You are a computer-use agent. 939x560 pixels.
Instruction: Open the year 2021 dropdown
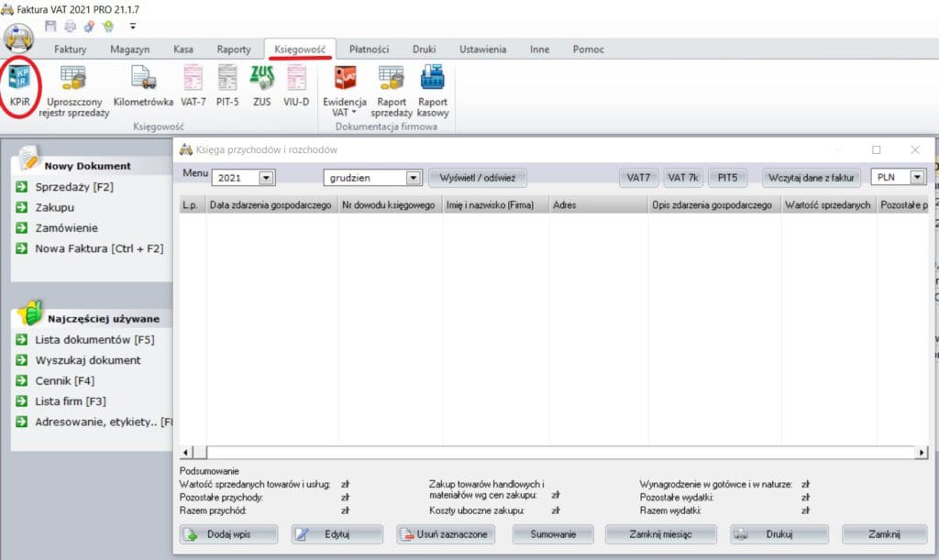tap(266, 176)
